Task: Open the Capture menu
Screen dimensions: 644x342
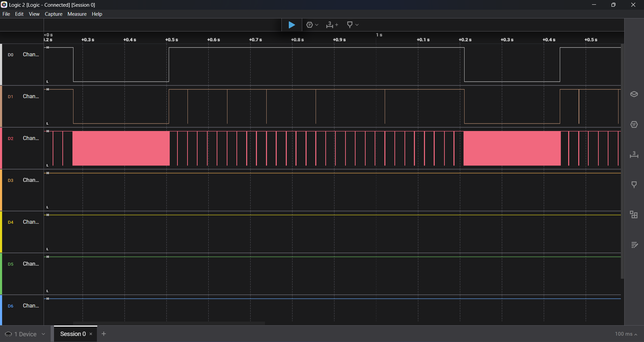Action: [54, 14]
